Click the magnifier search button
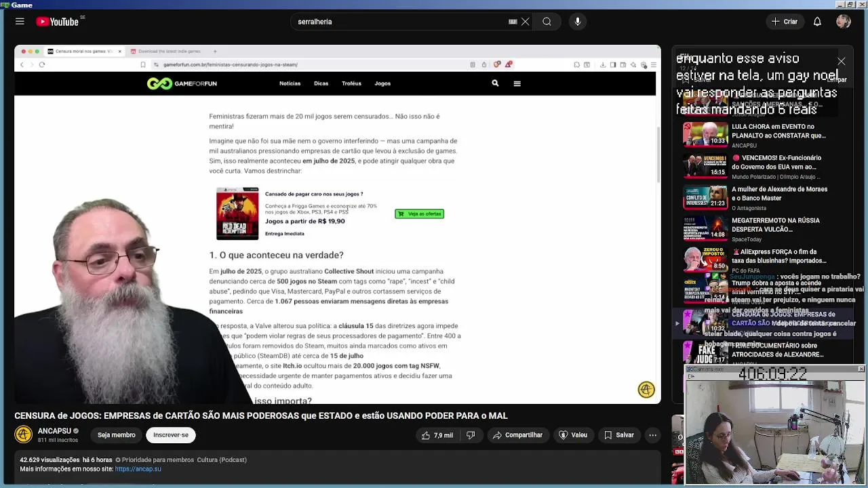 point(547,22)
